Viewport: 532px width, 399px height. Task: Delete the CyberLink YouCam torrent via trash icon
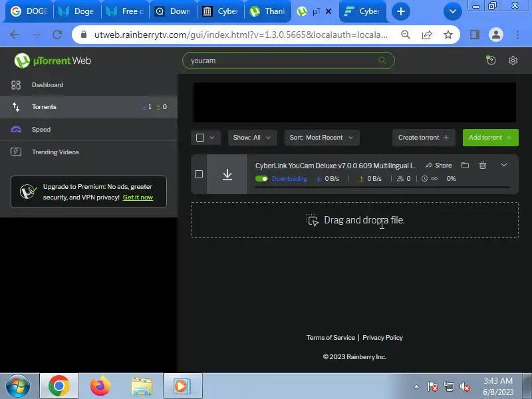(x=483, y=165)
